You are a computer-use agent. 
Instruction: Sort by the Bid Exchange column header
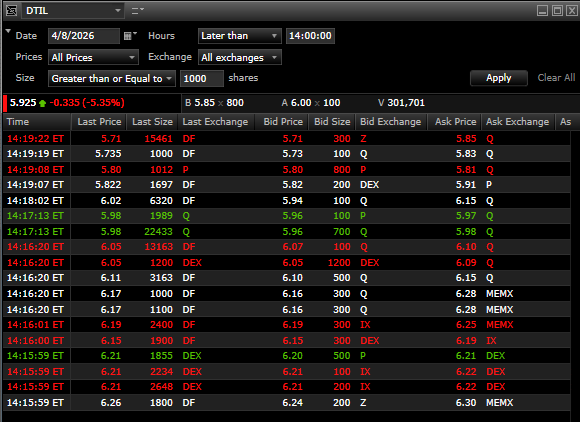pos(391,122)
